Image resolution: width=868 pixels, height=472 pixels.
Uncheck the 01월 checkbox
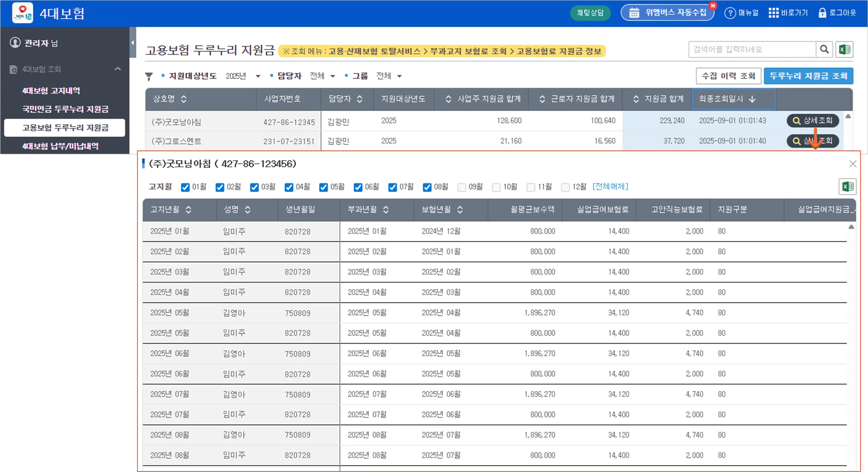tap(185, 187)
